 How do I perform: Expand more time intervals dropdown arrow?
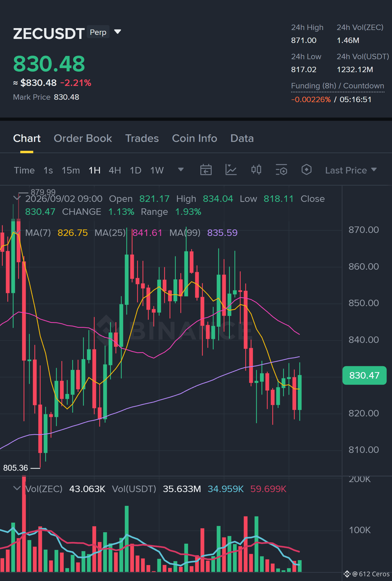point(181,170)
